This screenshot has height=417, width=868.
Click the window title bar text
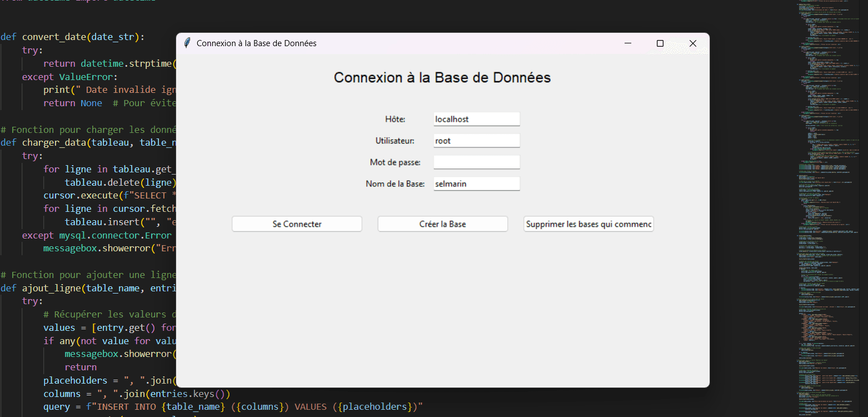click(257, 43)
